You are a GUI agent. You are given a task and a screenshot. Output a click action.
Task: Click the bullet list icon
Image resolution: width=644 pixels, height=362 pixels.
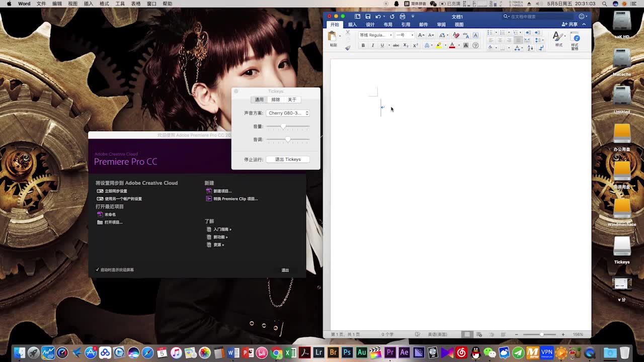[490, 33]
